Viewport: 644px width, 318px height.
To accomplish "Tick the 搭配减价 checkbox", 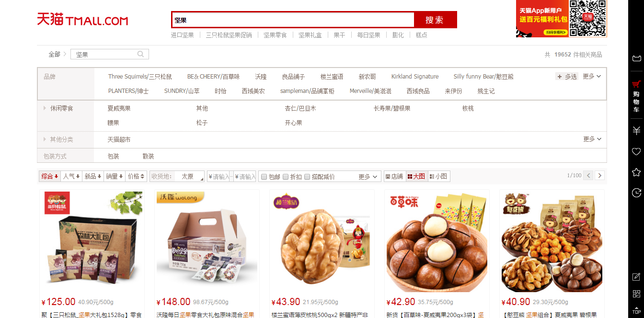I will [307, 177].
